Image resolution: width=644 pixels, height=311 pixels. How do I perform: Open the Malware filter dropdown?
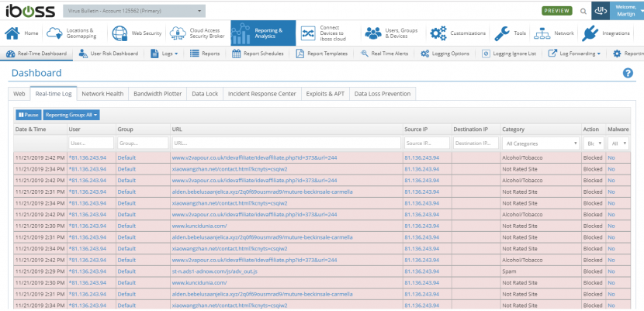(x=618, y=143)
